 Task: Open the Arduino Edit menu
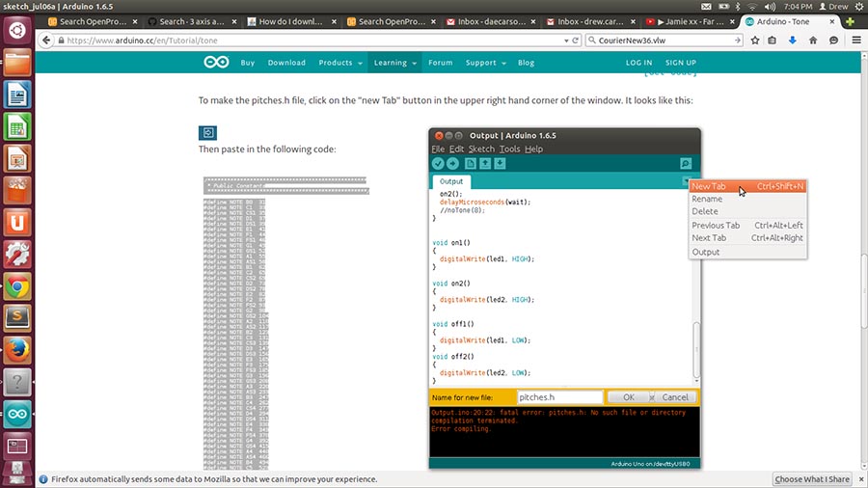coord(456,149)
